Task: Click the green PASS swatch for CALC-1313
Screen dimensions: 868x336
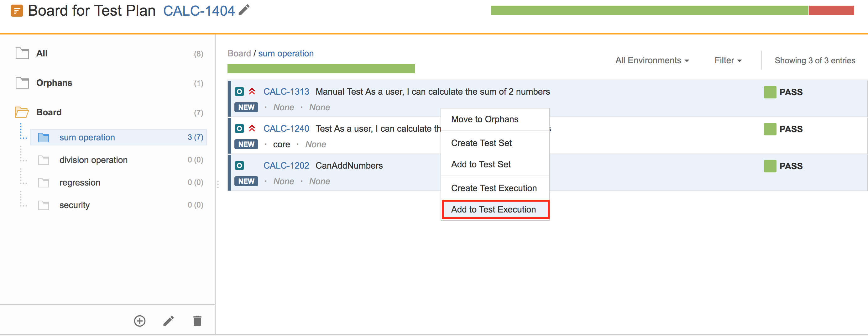Action: click(770, 92)
